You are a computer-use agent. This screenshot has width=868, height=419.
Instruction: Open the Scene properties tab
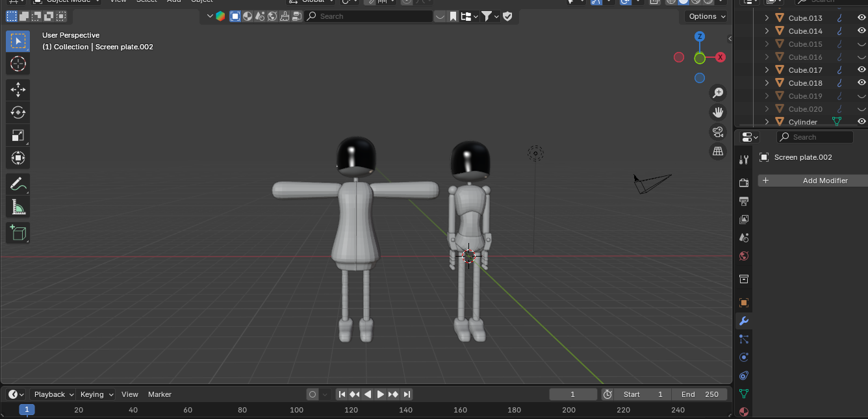[744, 238]
